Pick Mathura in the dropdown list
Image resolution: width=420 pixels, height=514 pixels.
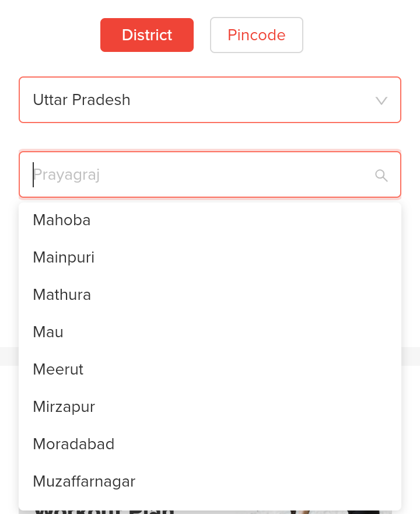[62, 295]
